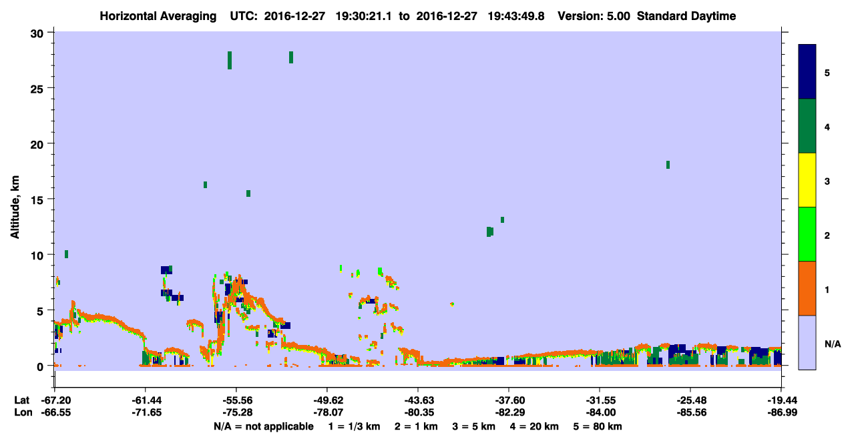
Task: Click the longitude value -82.29
Action: 509,413
